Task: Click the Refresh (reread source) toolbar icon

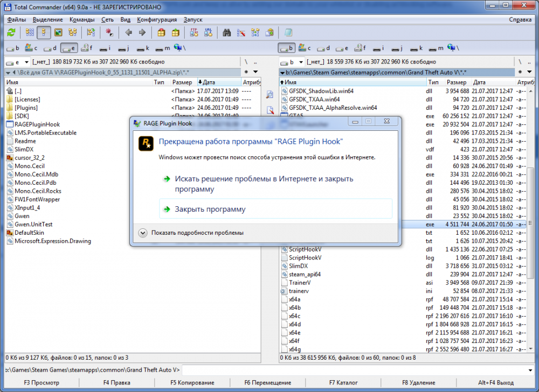Action: pos(11,32)
